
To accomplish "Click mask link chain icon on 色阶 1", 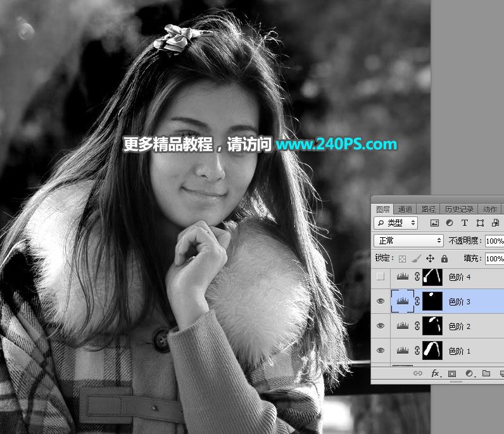I will pyautogui.click(x=417, y=350).
